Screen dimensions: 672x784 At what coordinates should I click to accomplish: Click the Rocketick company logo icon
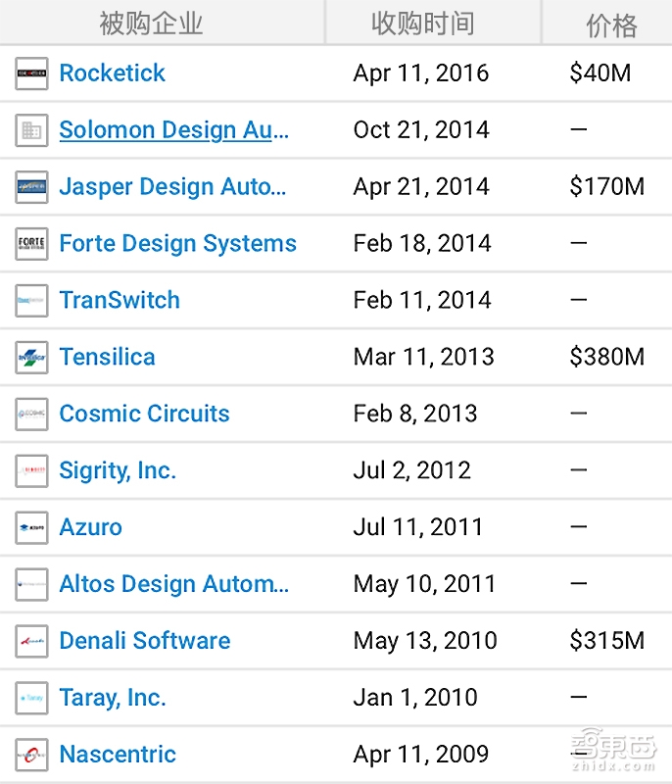tap(31, 73)
